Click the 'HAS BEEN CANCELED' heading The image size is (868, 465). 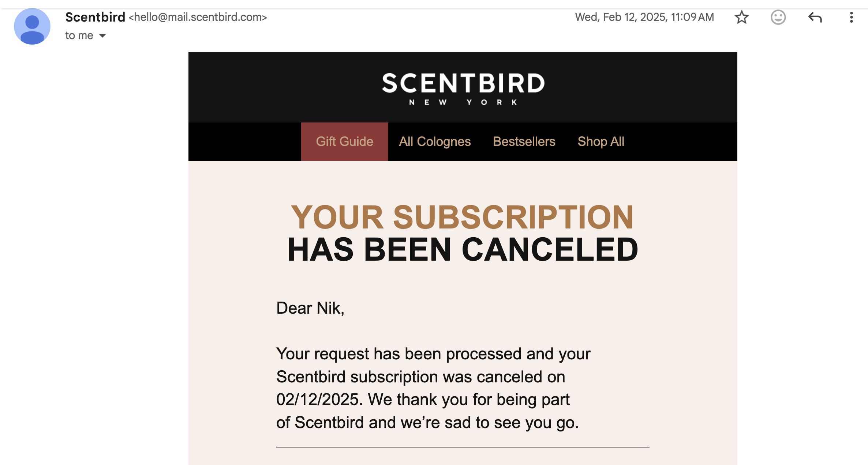(x=463, y=249)
